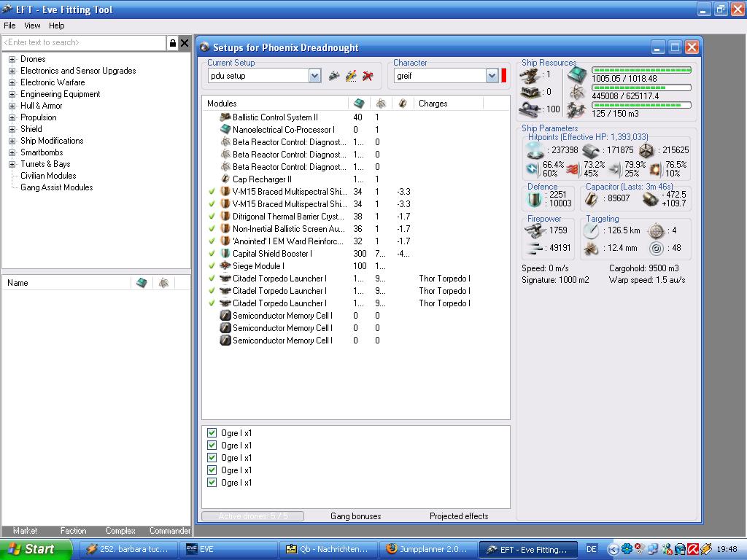
Task: Expand the Electronic Warfare node
Action: pos(12,83)
